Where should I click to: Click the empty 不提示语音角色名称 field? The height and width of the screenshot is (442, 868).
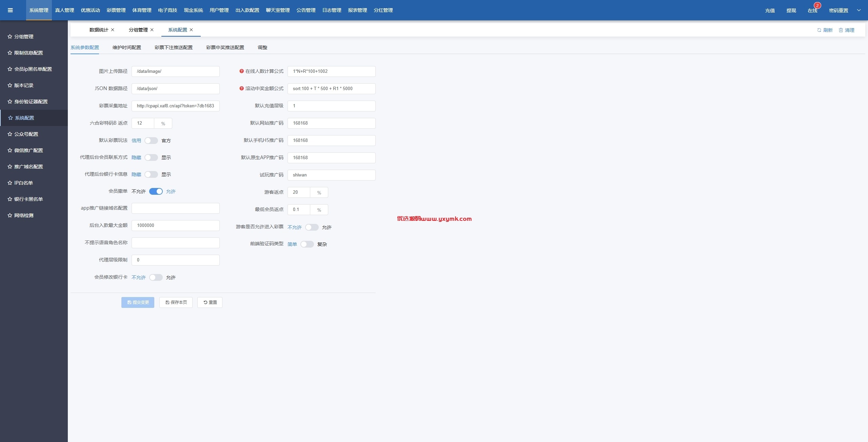(x=176, y=243)
